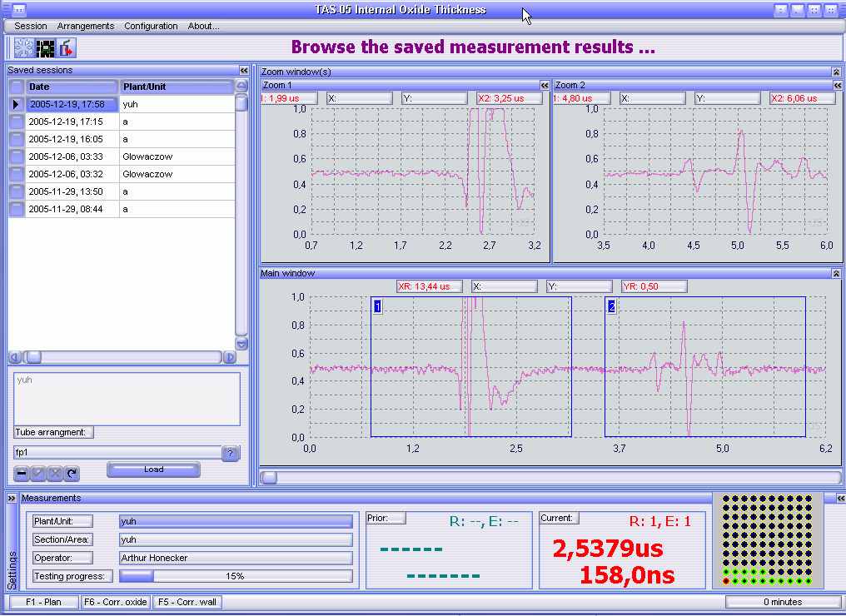The width and height of the screenshot is (846, 616).
Task: Collapse the Zoom window(s) panel
Action: tap(836, 72)
